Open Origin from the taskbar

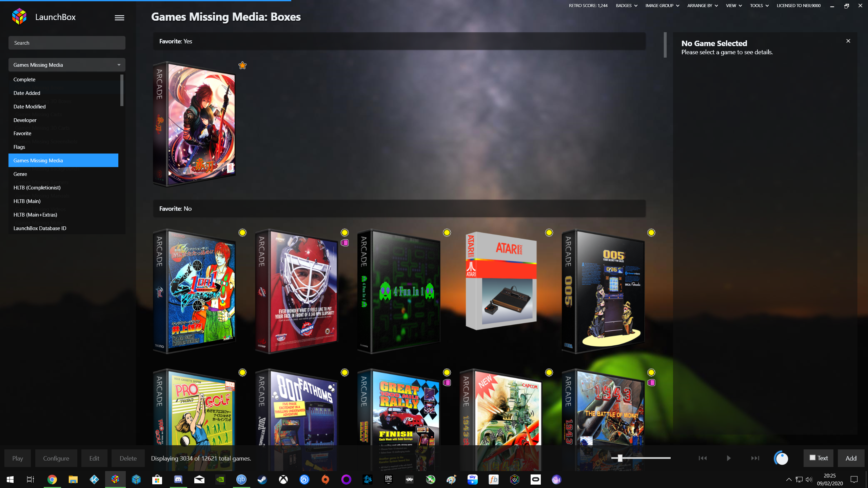pyautogui.click(x=325, y=480)
